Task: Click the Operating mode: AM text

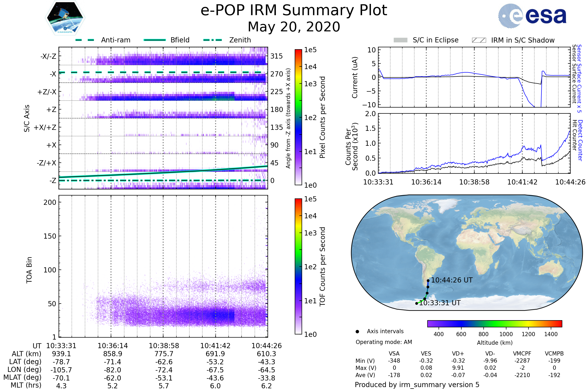Action: click(384, 342)
